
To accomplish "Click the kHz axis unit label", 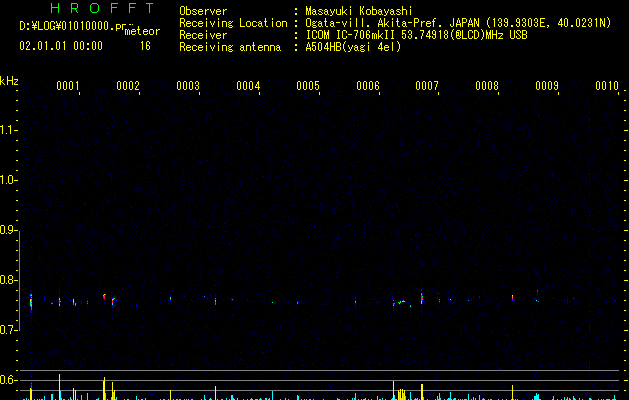I will [x=9, y=81].
